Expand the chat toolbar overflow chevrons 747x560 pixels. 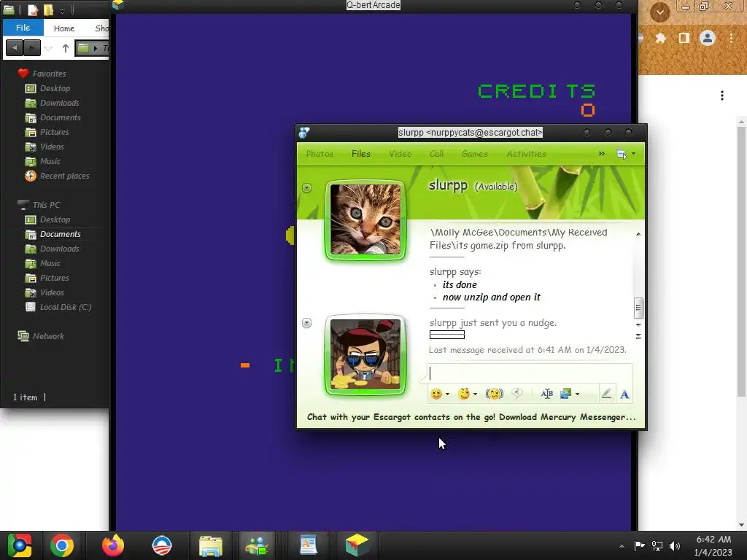[x=602, y=153]
